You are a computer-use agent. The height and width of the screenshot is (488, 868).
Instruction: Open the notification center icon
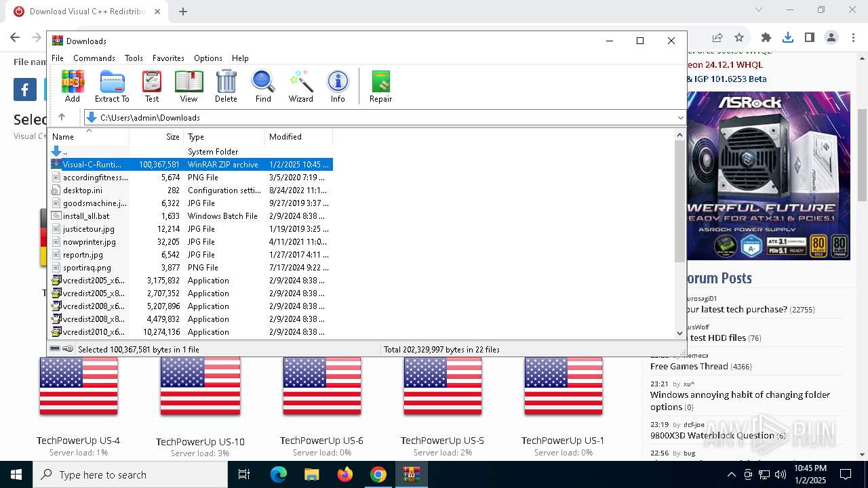(846, 474)
